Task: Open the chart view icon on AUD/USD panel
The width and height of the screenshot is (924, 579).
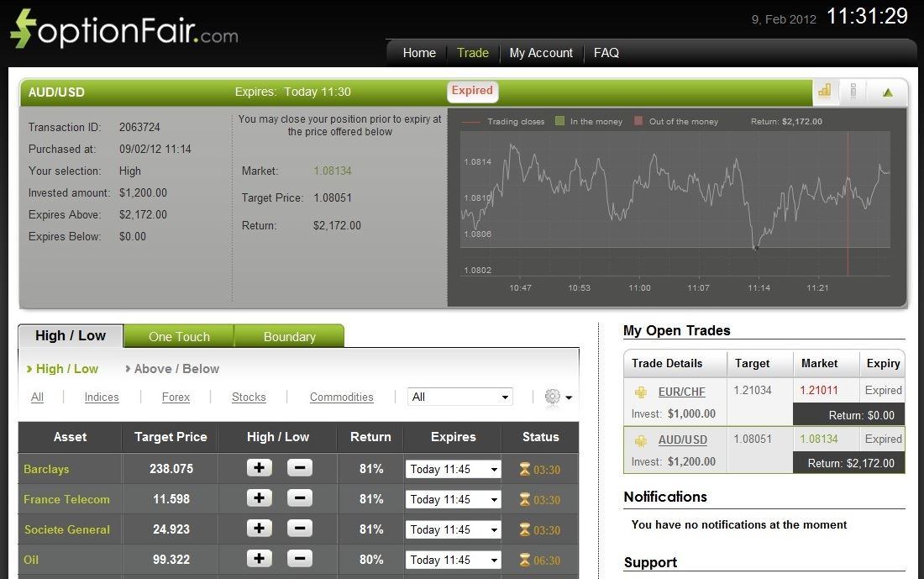Action: pos(824,91)
